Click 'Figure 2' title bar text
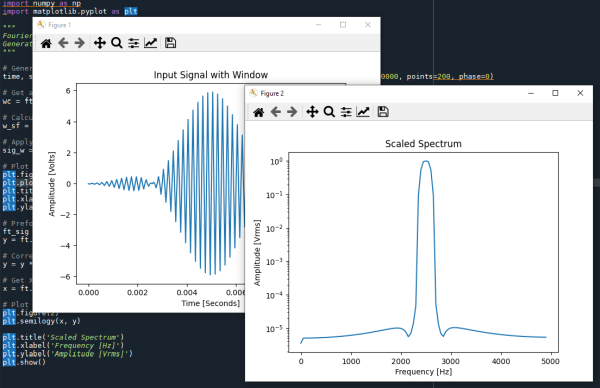600x388 pixels. coord(272,93)
